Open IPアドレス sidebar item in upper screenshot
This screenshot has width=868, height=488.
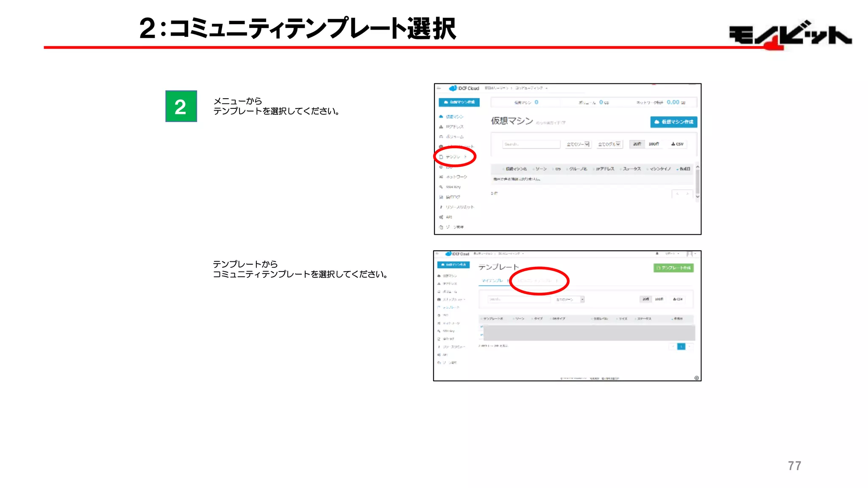coord(454,127)
